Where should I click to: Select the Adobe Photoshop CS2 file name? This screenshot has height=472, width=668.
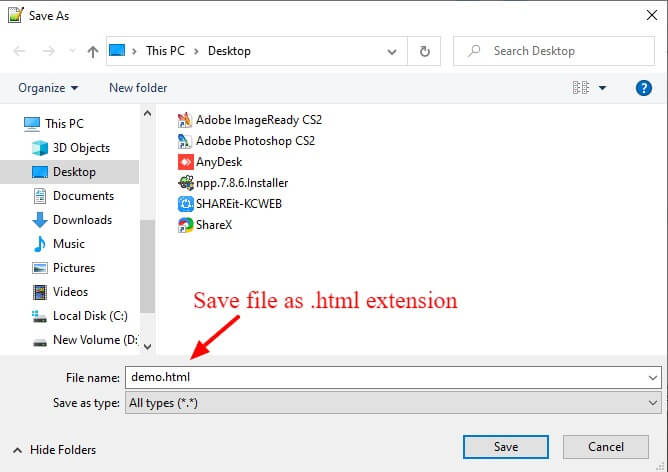click(x=256, y=141)
